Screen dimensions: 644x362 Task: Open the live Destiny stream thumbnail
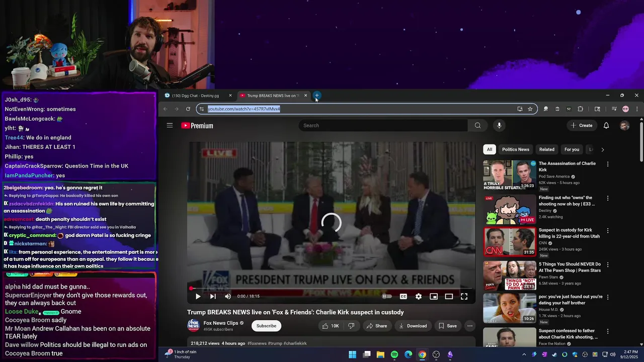tap(510, 209)
